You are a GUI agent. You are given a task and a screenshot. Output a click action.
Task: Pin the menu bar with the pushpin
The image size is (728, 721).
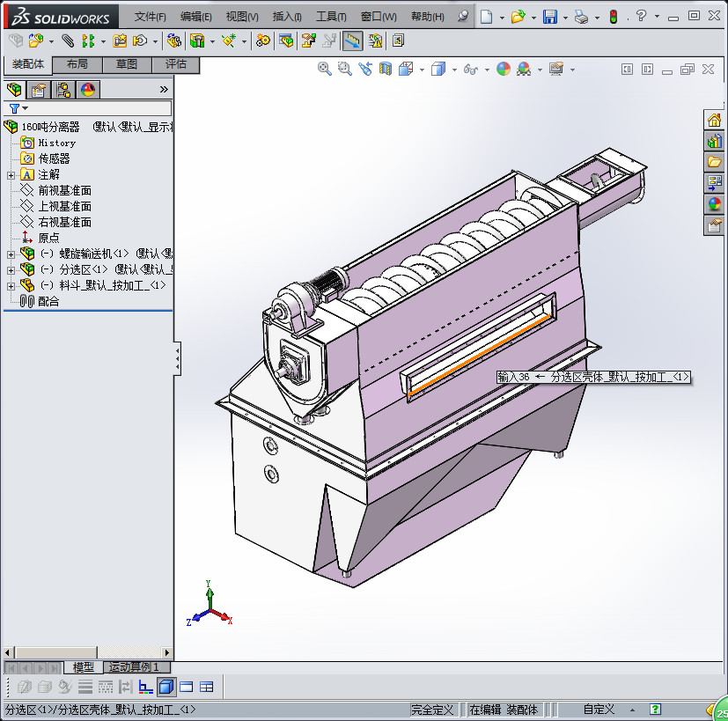463,16
